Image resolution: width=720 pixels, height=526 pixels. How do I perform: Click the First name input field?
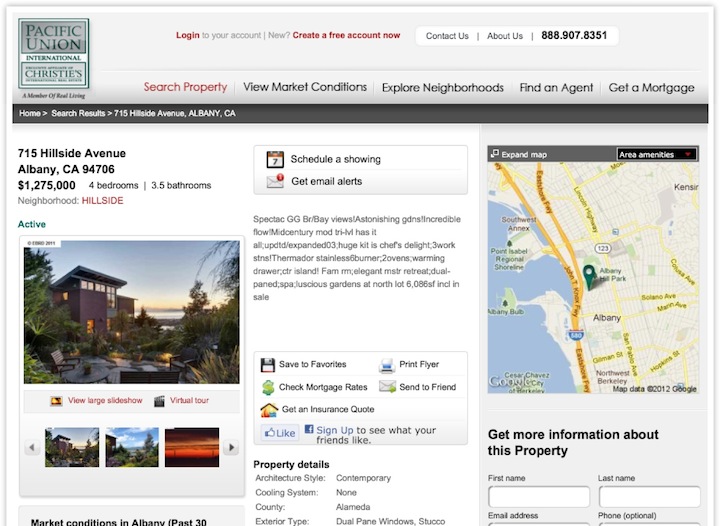538,497
